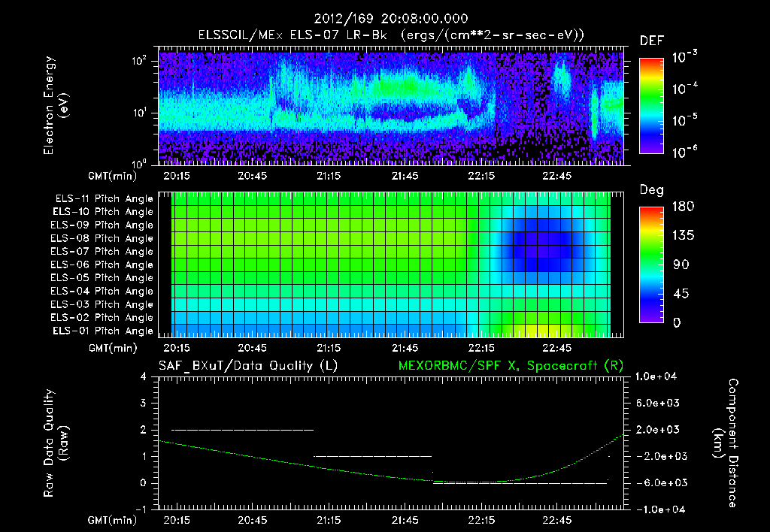Select the 'ELS-09 Pitch Angle' row label
The height and width of the screenshot is (532, 770).
[x=102, y=225]
